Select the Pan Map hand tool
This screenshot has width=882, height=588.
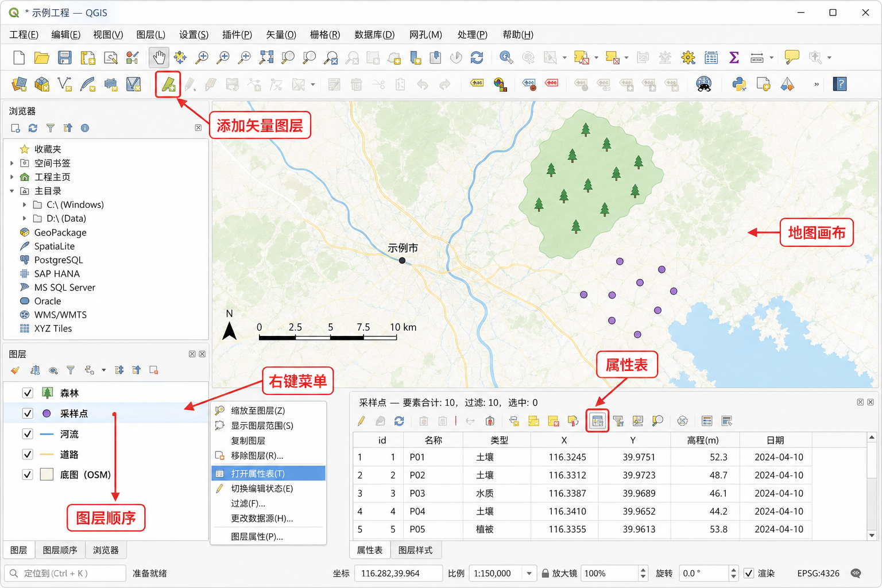(x=158, y=57)
